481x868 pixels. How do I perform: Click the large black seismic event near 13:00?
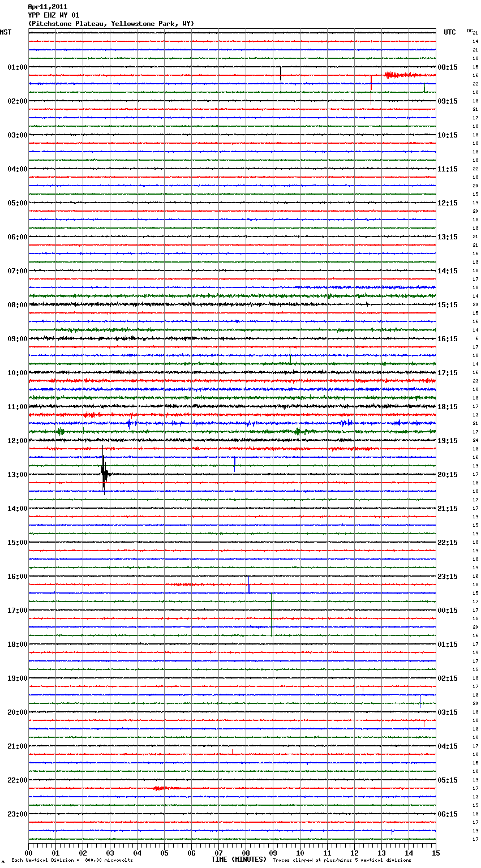104,471
